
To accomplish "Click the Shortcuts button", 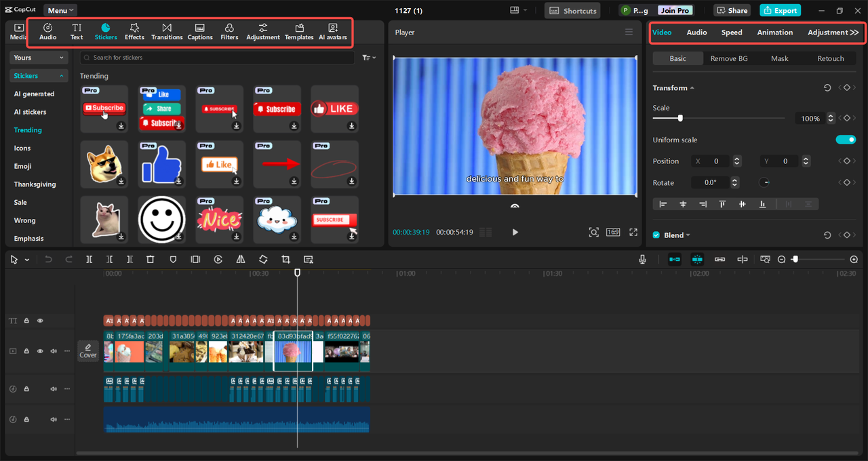I will tap(573, 10).
